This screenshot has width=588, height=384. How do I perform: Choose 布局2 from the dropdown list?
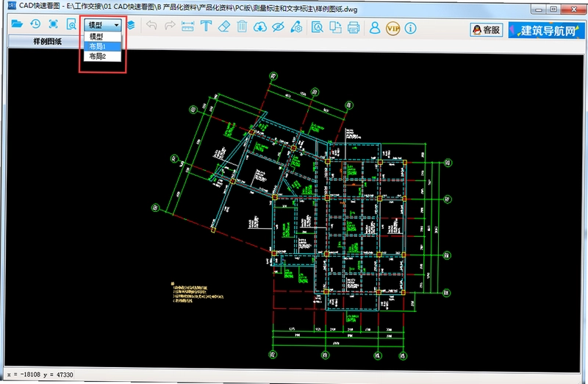[103, 57]
